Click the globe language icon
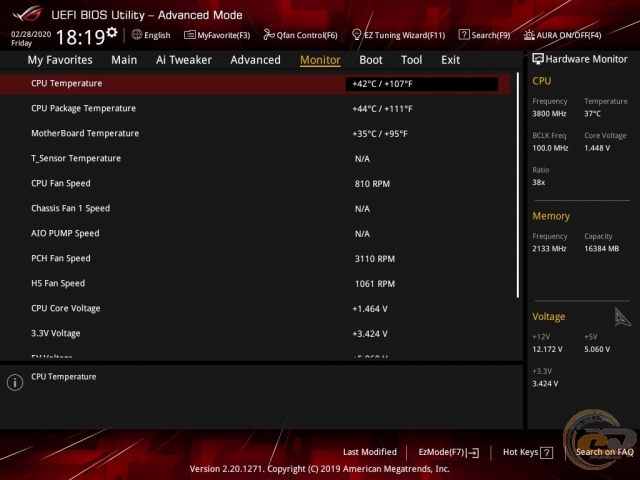Image resolution: width=640 pixels, height=480 pixels. click(x=137, y=35)
